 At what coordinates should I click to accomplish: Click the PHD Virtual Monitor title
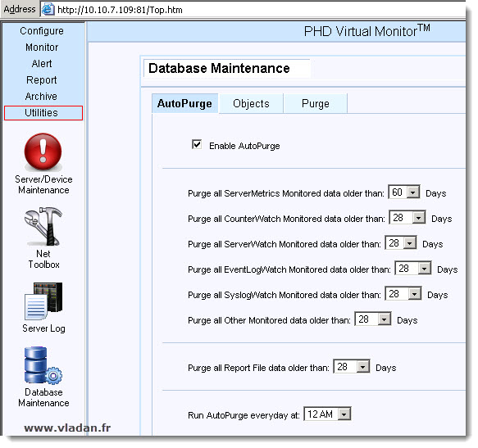tap(367, 31)
